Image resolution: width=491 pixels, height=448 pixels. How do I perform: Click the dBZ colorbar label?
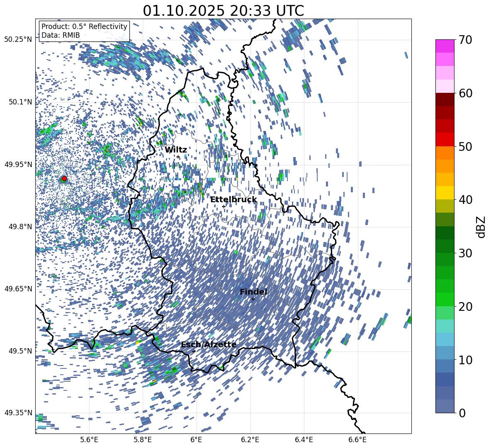[481, 227]
